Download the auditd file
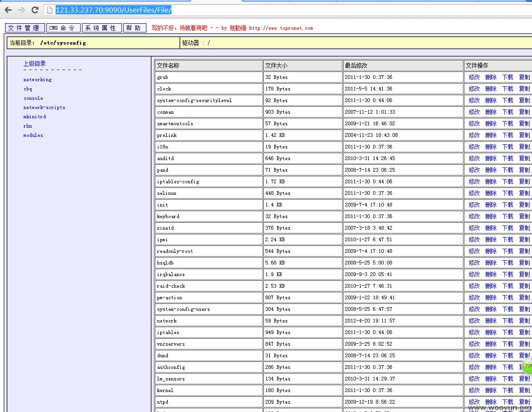Image resolution: width=532 pixels, height=412 pixels. click(x=508, y=158)
